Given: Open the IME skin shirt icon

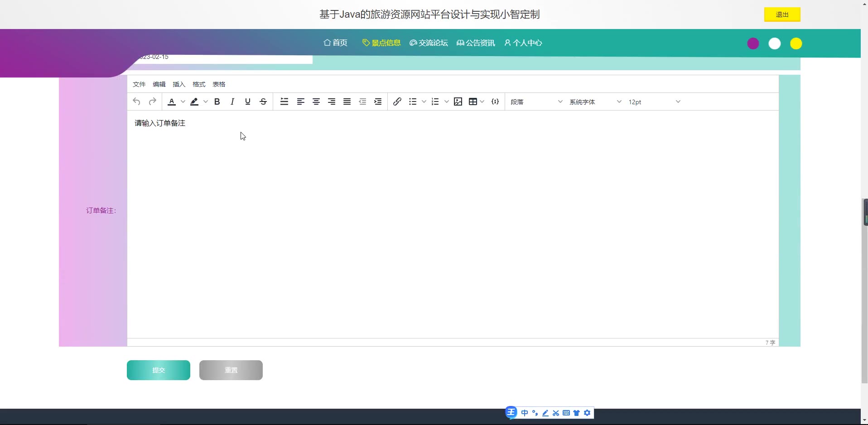Looking at the screenshot, I should click(x=577, y=413).
